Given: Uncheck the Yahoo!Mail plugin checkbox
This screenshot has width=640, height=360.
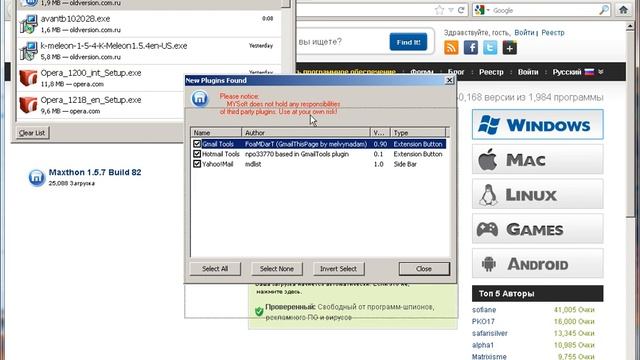Looking at the screenshot, I should (197, 164).
